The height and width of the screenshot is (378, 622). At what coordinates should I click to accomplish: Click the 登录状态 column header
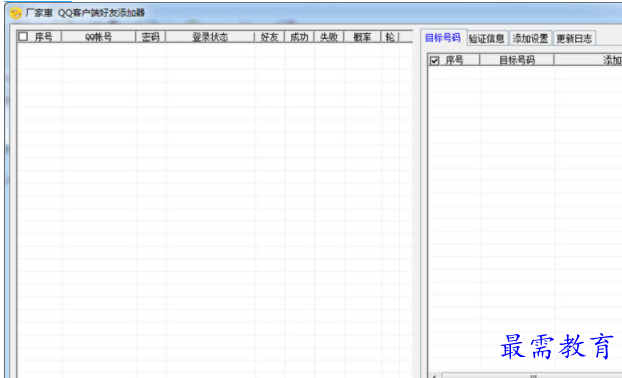210,37
